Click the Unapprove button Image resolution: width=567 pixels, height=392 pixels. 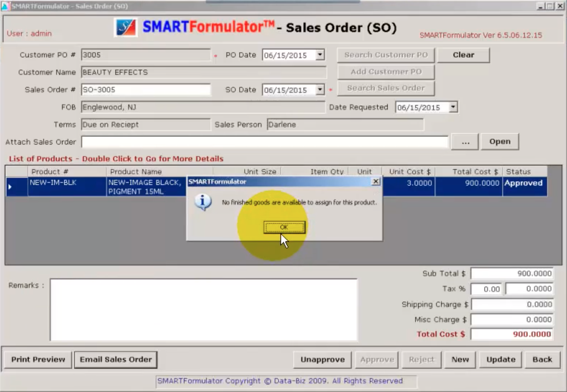[322, 359]
